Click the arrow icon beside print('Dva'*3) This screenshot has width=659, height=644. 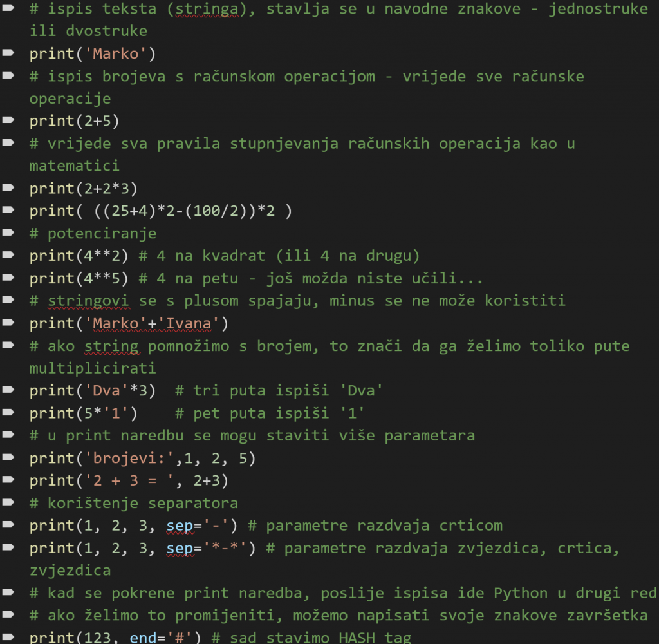click(x=8, y=390)
